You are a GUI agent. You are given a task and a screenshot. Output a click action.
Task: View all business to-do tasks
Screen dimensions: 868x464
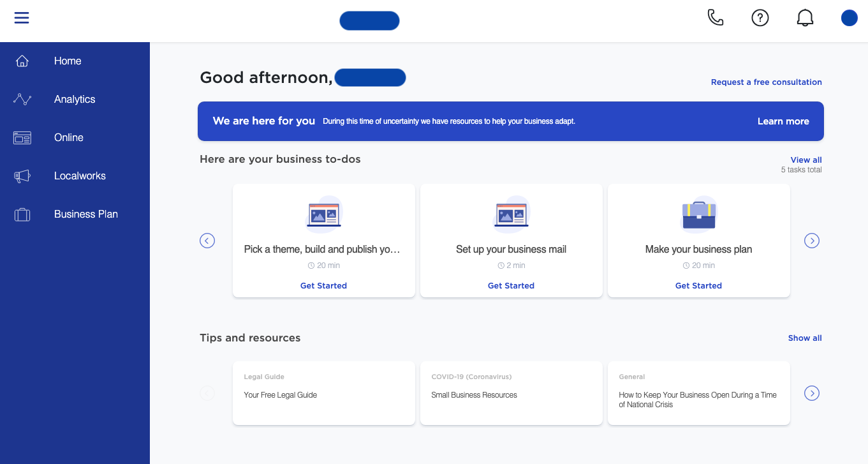click(x=805, y=160)
